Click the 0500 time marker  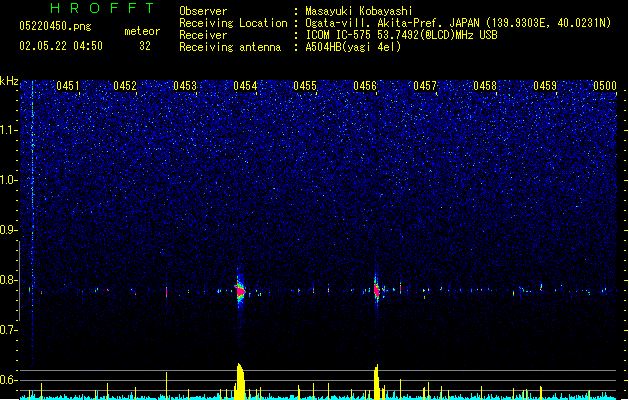coord(605,86)
